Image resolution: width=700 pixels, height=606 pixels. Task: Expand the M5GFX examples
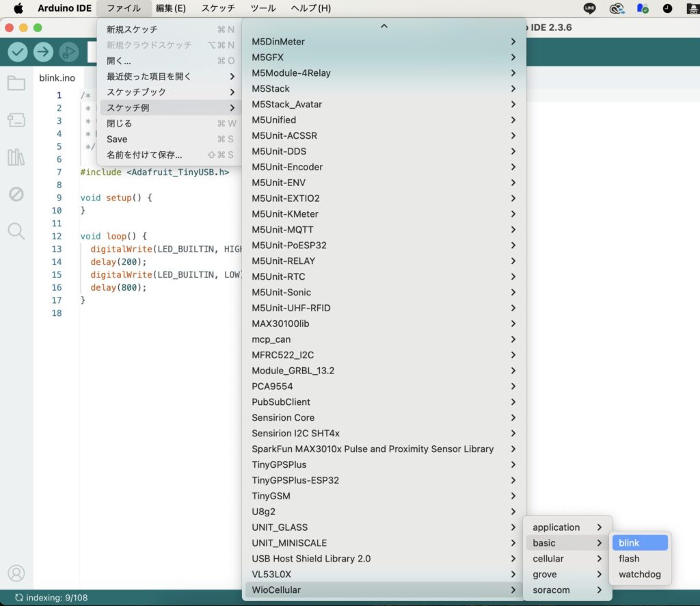(x=384, y=57)
